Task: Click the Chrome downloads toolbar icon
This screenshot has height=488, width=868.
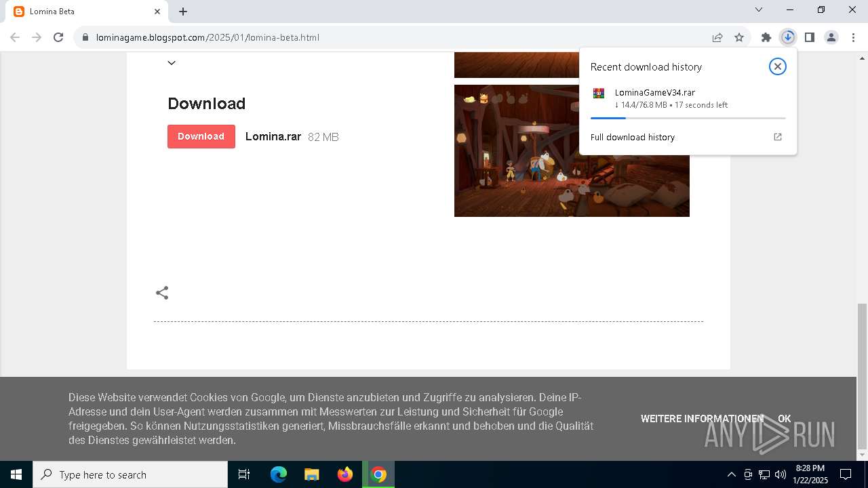Action: tap(787, 37)
